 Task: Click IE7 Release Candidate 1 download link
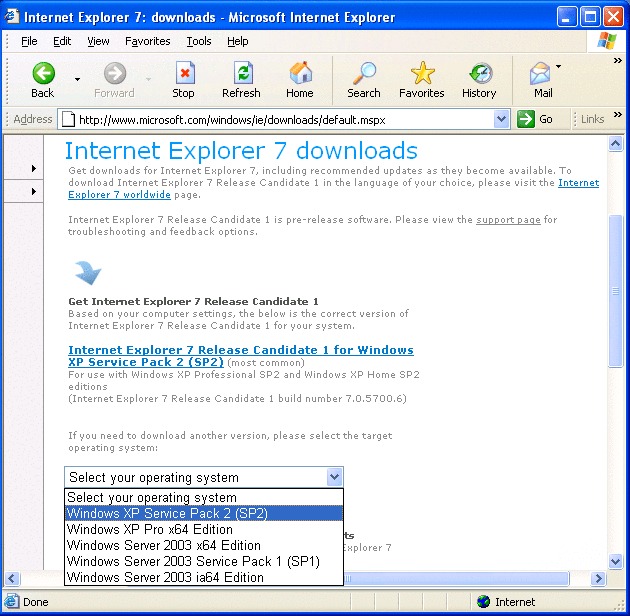pos(241,356)
